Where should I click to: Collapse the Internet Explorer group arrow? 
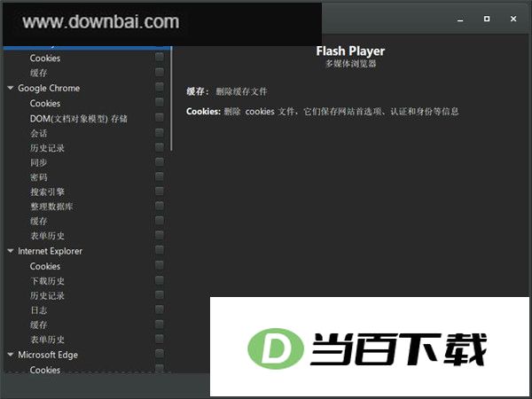coord(11,251)
